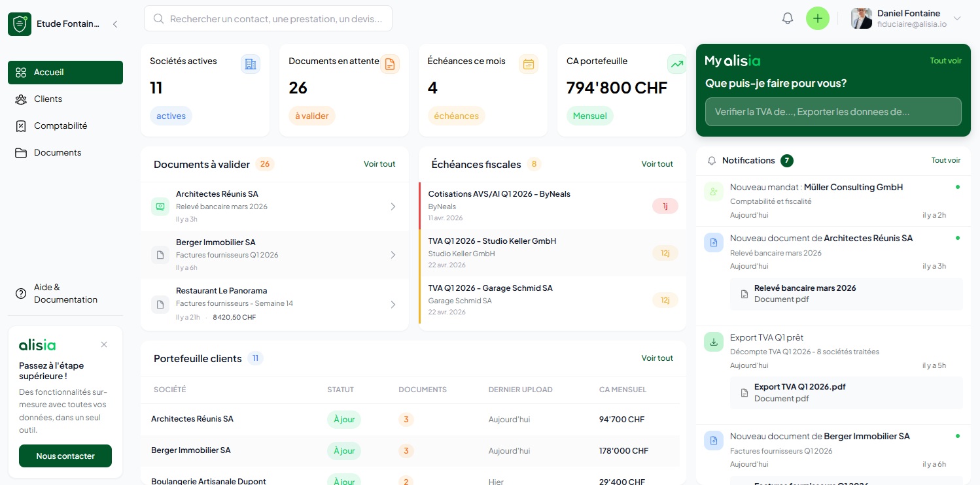Click the notifications bell icon
The image size is (980, 485).
pyautogui.click(x=788, y=18)
